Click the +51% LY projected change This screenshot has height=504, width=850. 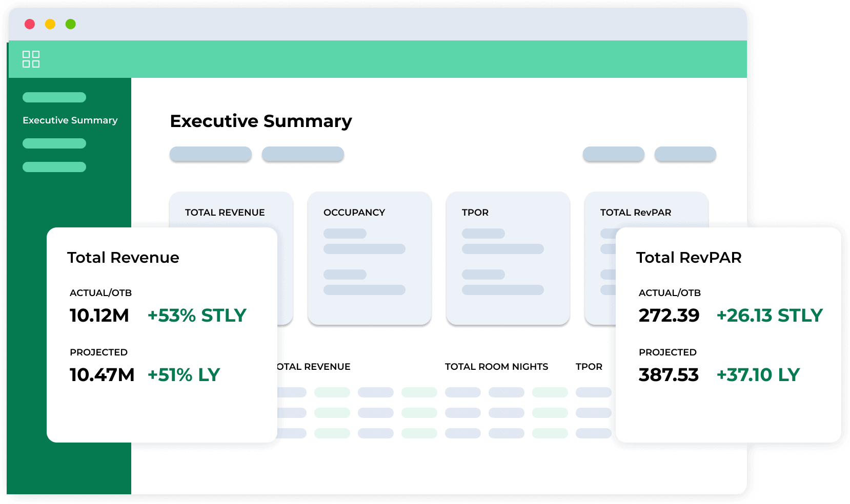click(184, 375)
